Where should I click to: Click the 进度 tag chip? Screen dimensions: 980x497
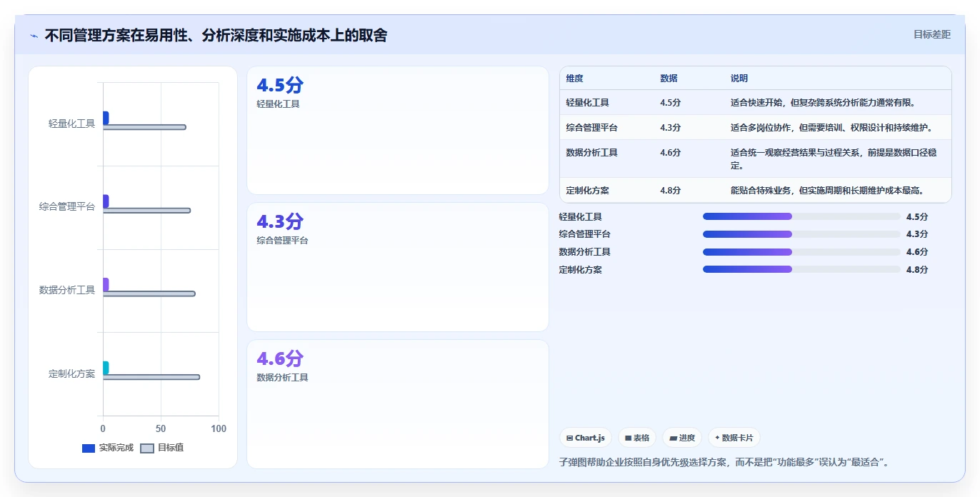[x=682, y=438]
